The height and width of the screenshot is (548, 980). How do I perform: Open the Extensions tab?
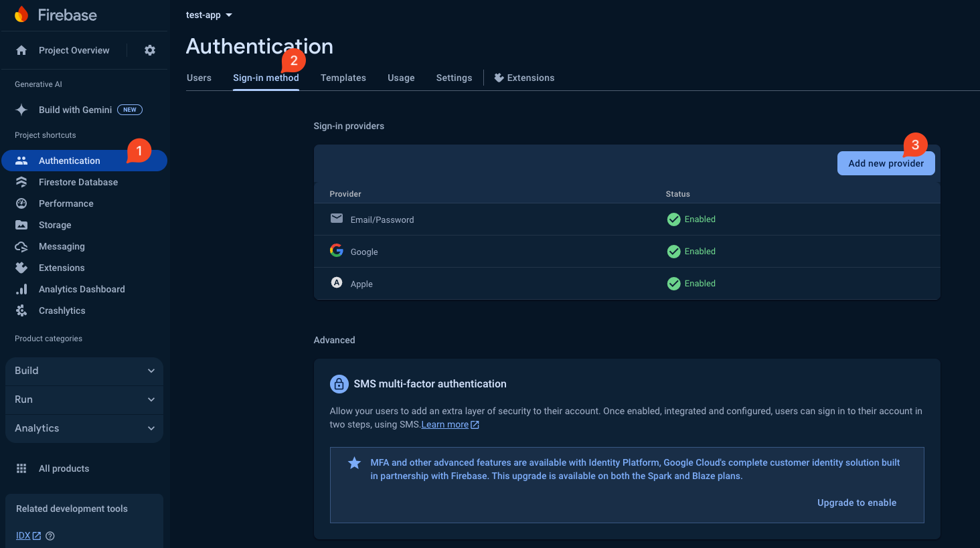(524, 78)
